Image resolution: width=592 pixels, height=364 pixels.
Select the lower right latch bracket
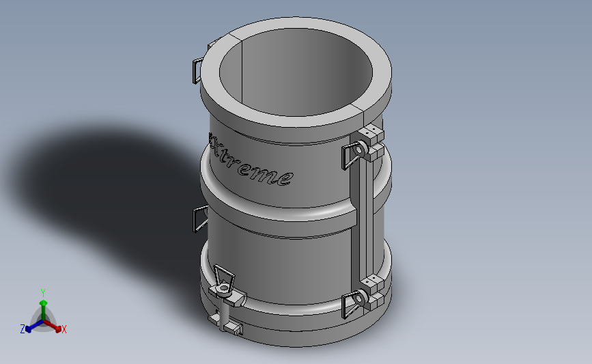(x=363, y=297)
